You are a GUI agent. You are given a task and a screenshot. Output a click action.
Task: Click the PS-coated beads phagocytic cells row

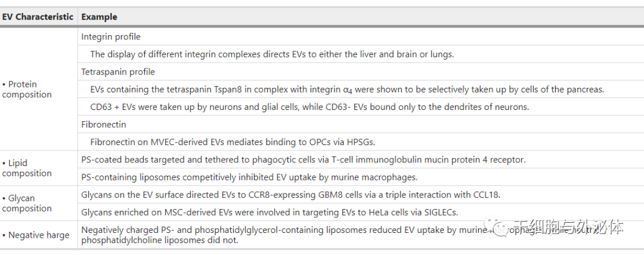[x=361, y=159]
